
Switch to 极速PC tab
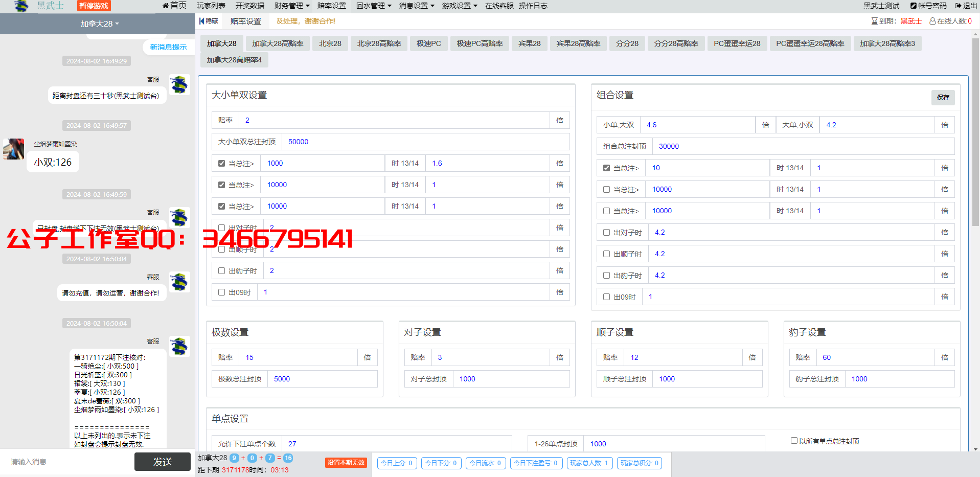point(429,43)
